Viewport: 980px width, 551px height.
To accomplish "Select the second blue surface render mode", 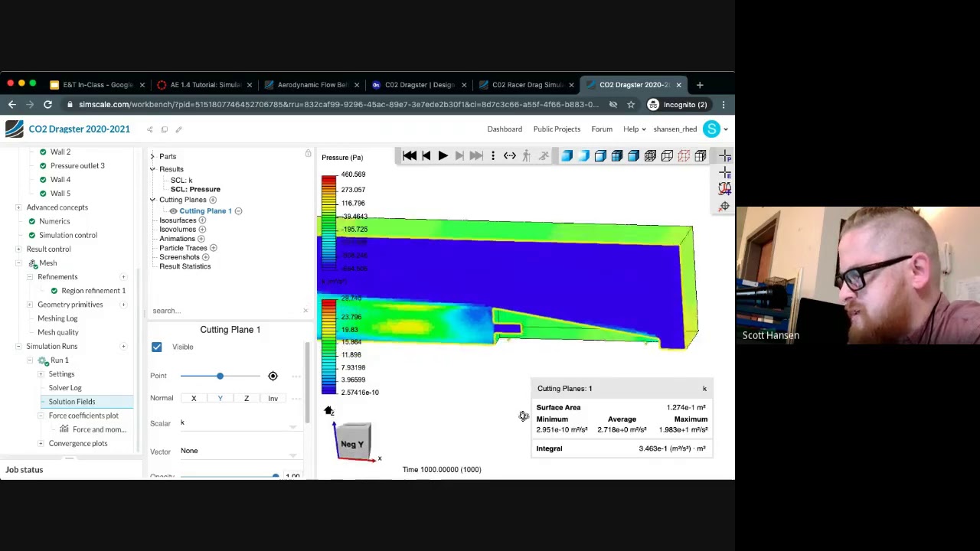I will coord(583,156).
